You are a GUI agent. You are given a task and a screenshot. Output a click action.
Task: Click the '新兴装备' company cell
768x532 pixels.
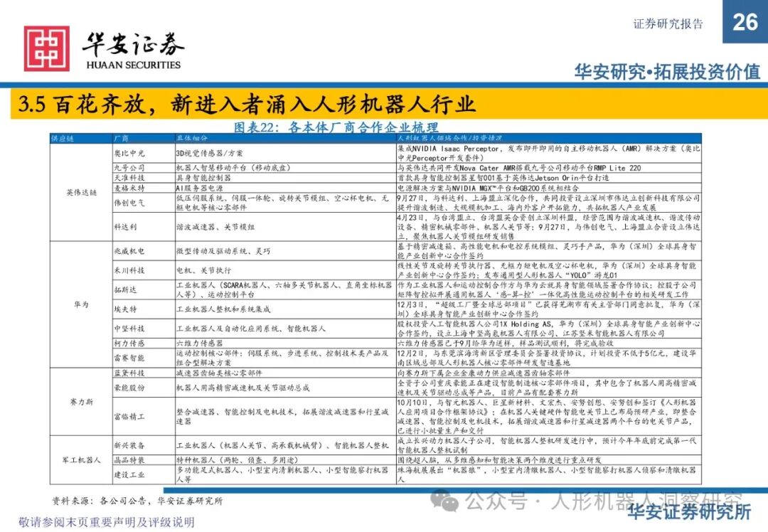tap(144, 446)
